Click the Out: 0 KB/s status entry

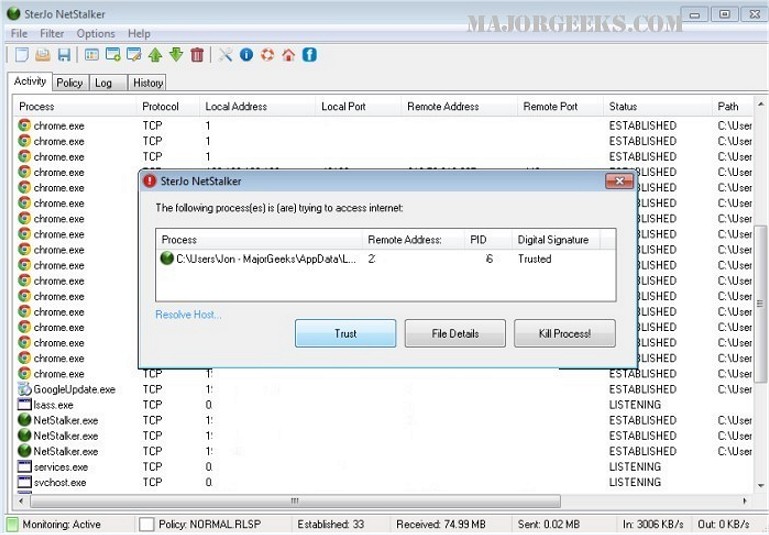(723, 524)
